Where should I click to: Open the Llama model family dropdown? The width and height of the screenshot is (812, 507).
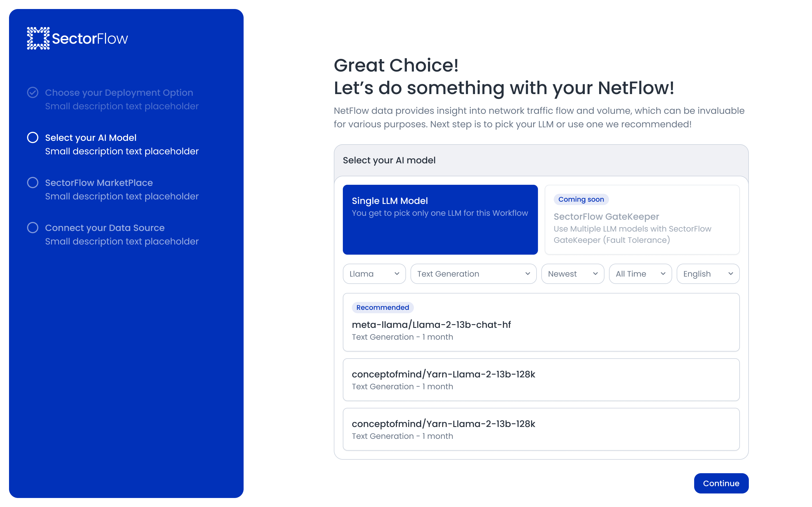click(x=374, y=273)
